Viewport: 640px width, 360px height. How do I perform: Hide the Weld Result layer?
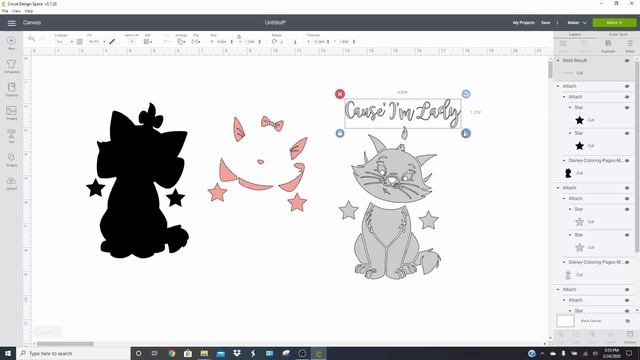click(627, 61)
